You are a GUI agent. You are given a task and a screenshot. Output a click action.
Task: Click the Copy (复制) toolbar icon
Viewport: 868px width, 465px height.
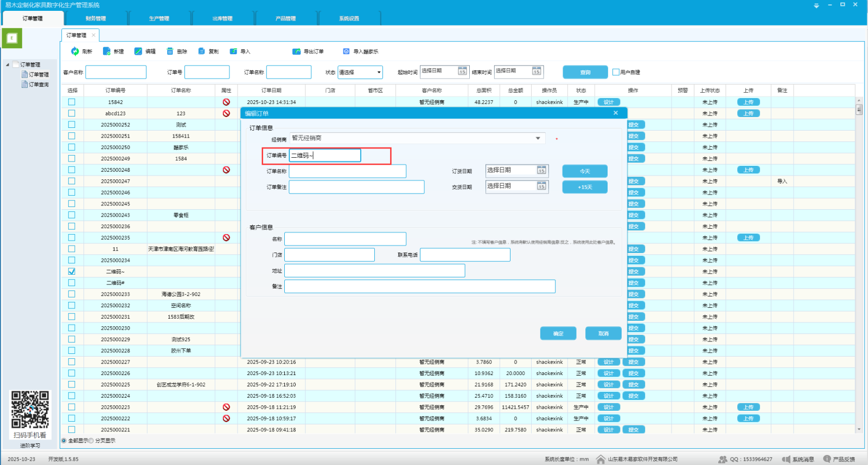(x=202, y=51)
